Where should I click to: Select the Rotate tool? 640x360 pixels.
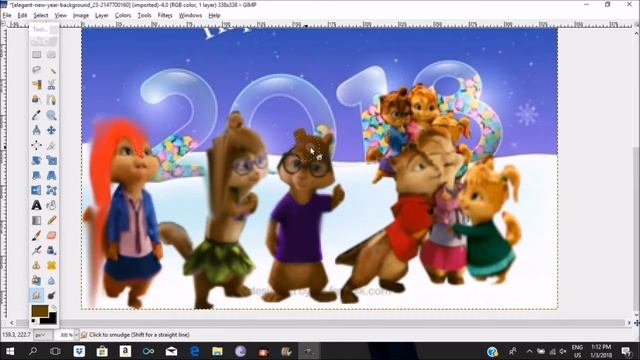[x=36, y=160]
